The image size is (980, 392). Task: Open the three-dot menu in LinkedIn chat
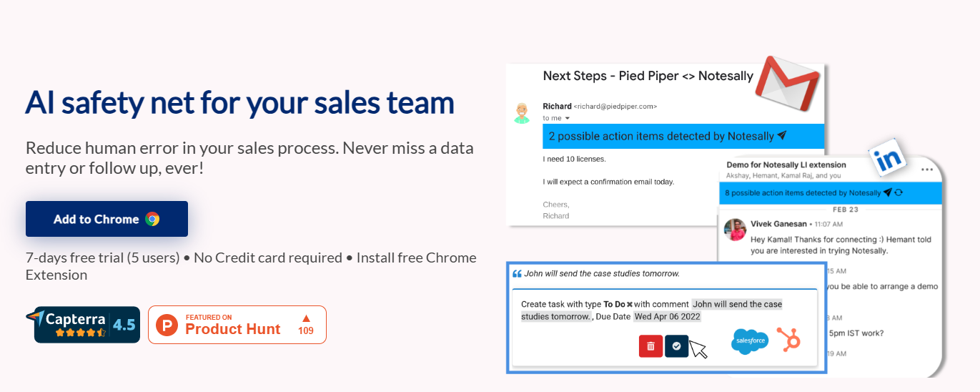pyautogui.click(x=928, y=170)
